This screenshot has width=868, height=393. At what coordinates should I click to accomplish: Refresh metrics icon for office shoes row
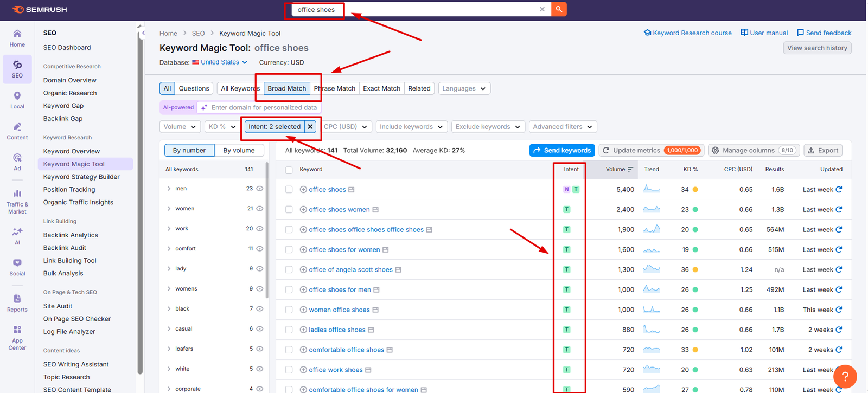(839, 189)
